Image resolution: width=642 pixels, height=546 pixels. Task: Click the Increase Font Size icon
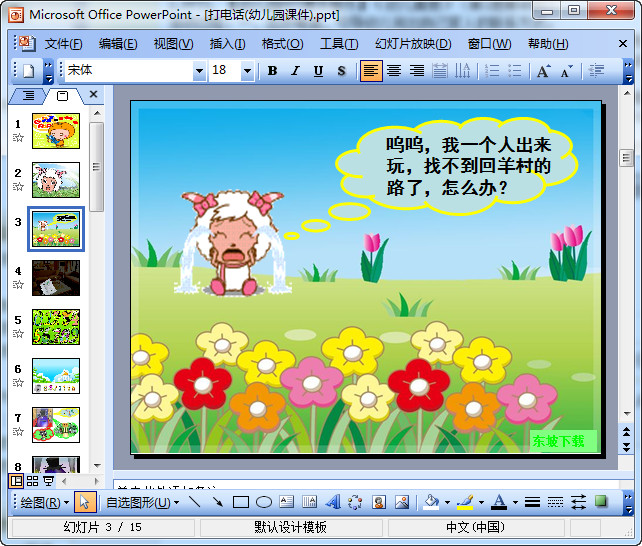click(543, 71)
